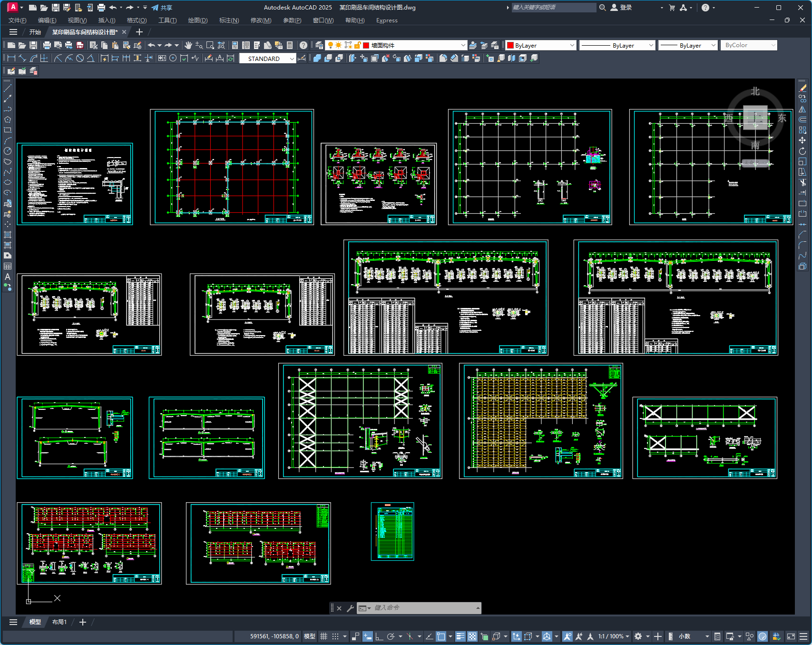The image size is (812, 645).
Task: Toggle Polar tracking in status bar
Action: (x=391, y=636)
